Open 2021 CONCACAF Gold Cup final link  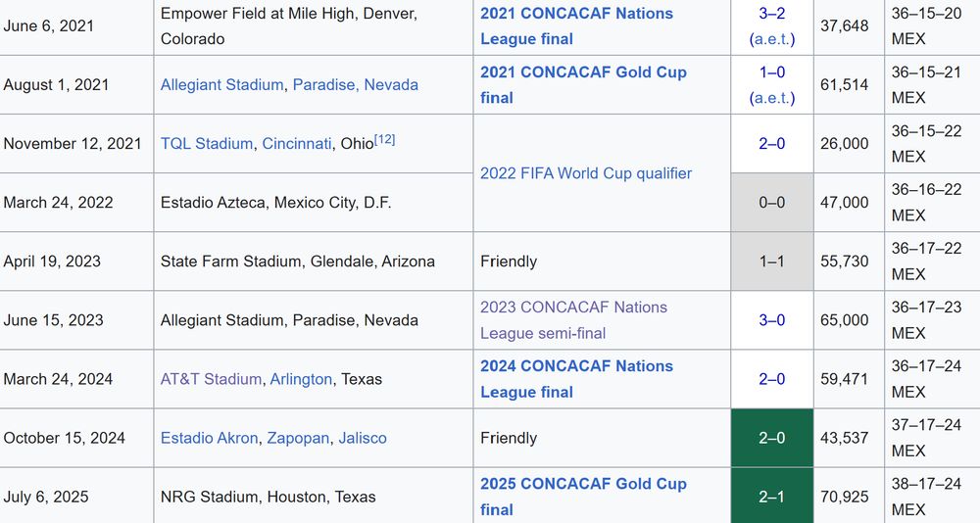pyautogui.click(x=583, y=85)
